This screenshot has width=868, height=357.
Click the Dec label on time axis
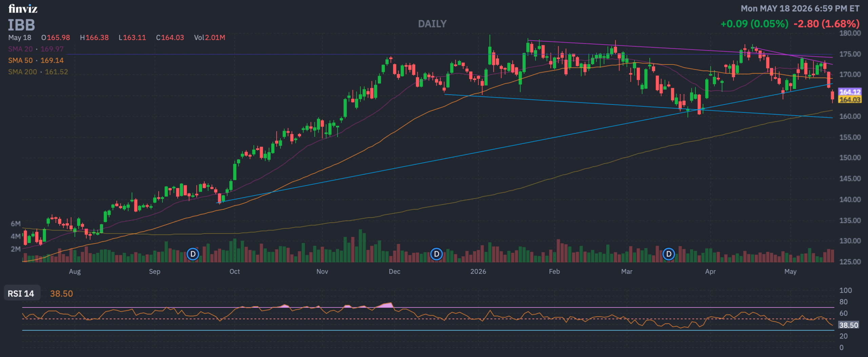tap(395, 271)
